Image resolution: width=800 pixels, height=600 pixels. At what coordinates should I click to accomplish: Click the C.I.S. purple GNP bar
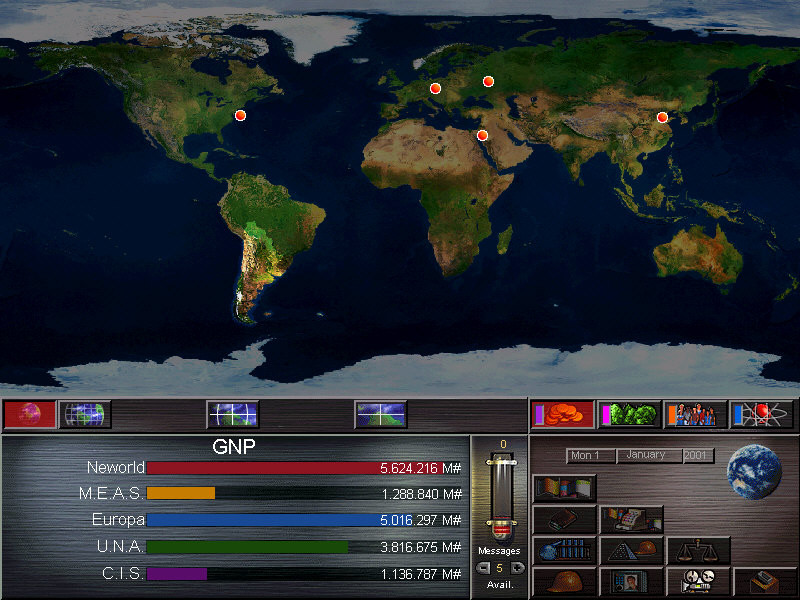[177, 574]
